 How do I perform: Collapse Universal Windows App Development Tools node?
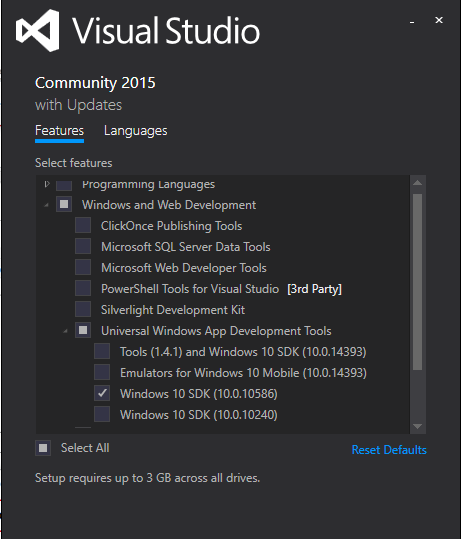(x=65, y=331)
